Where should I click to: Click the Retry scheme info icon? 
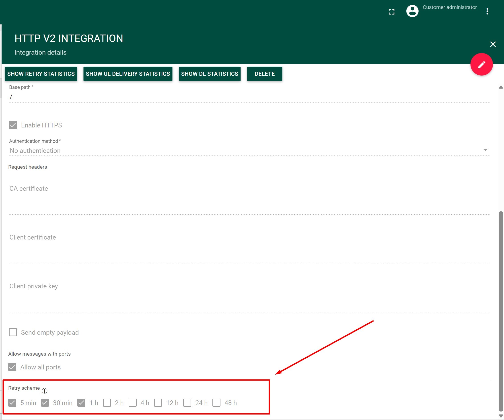45,391
